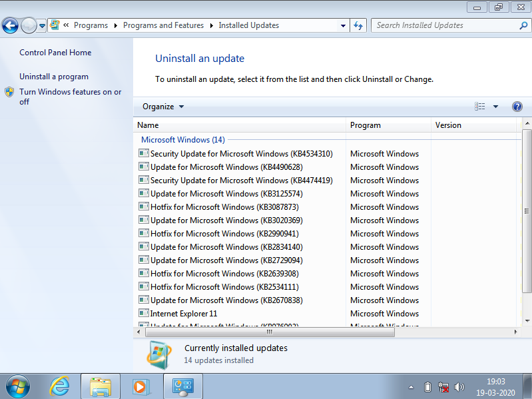This screenshot has width=532, height=399.
Task: Click the vertical scrollbar down arrow
Action: click(527, 321)
